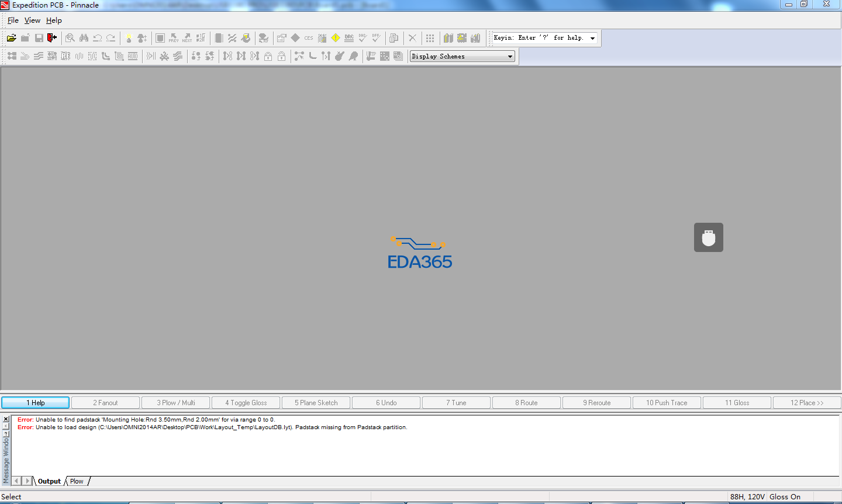Click the 4 Toggle Gloss button
This screenshot has height=504, width=842.
click(x=246, y=403)
